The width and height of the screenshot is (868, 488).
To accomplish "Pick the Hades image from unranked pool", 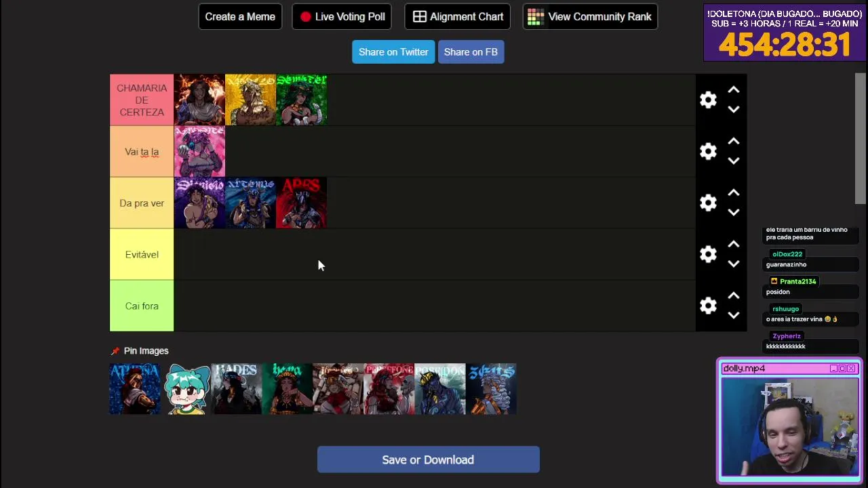I will [x=237, y=389].
